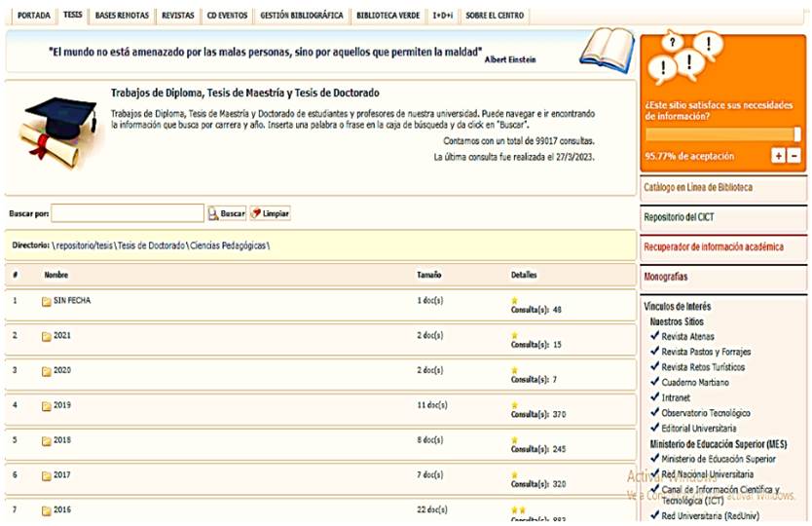Click the minus icon in satisfaction survey
This screenshot has width=812, height=526.
pos(794,156)
